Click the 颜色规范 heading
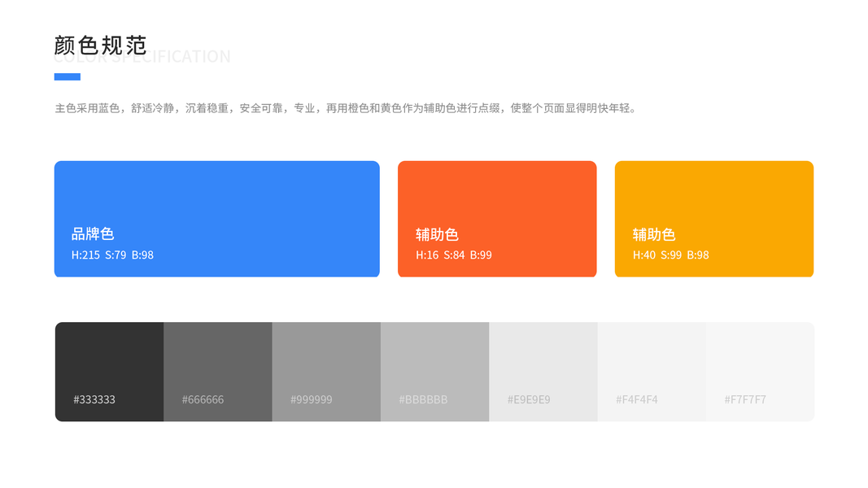The image size is (868, 488). click(x=101, y=46)
